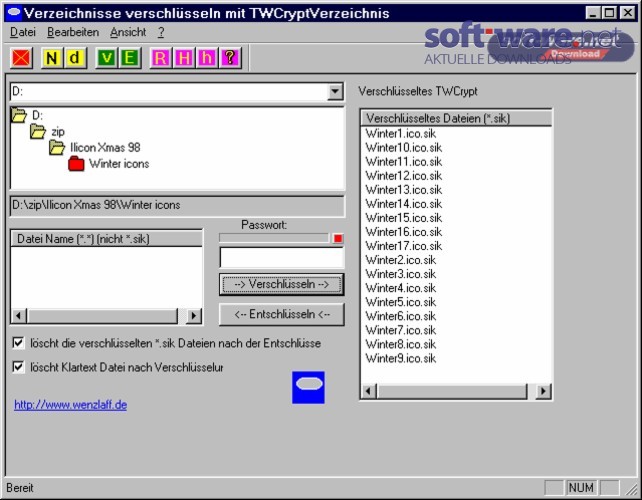Select Winter14.ico.sik in the list
The width and height of the screenshot is (642, 500).
click(x=404, y=204)
